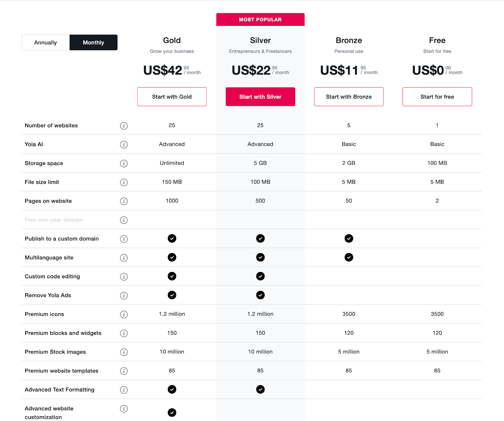Choose the Start with Silver button
This screenshot has width=504, height=421.
pyautogui.click(x=261, y=97)
